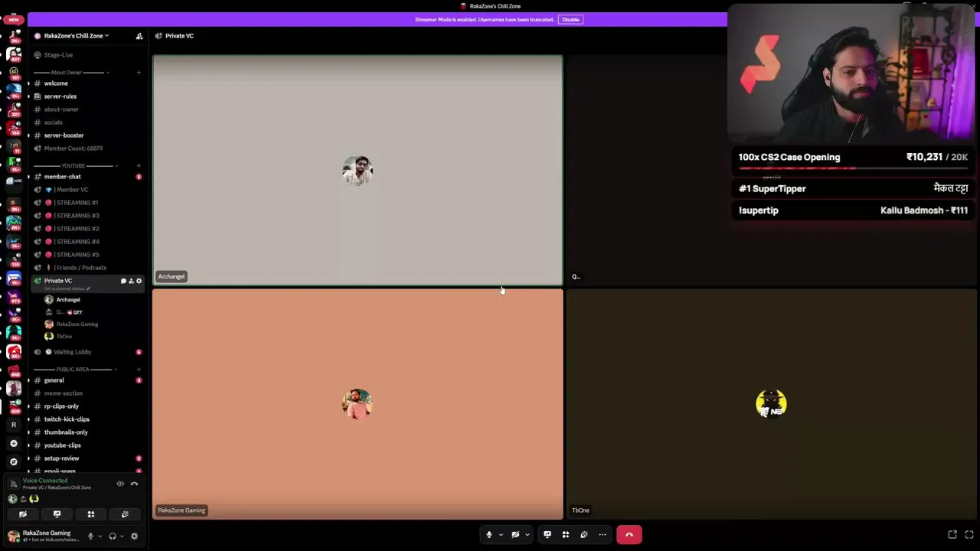Share your screen from call bar
Viewport: 980px width, 551px height.
click(547, 535)
